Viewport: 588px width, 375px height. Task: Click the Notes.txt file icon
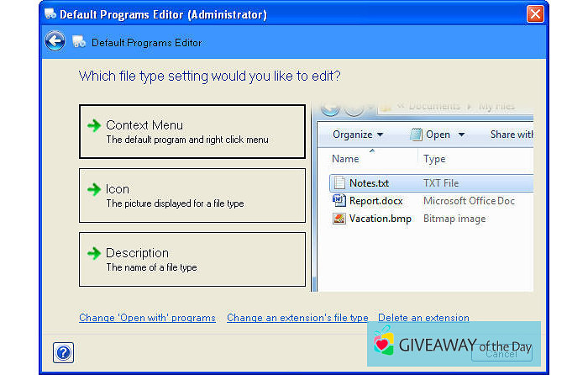[339, 182]
